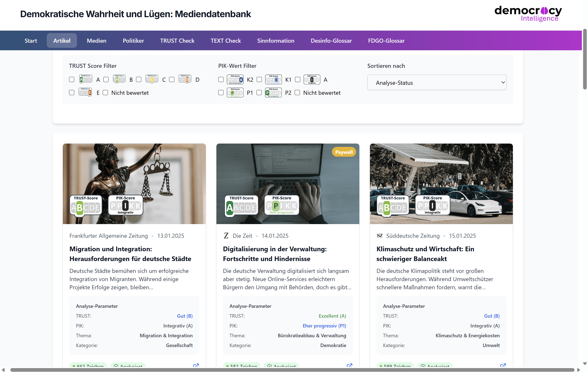The width and height of the screenshot is (588, 373).
Task: Tick PIK filter Nicht bewertet checkbox
Action: coord(297,93)
